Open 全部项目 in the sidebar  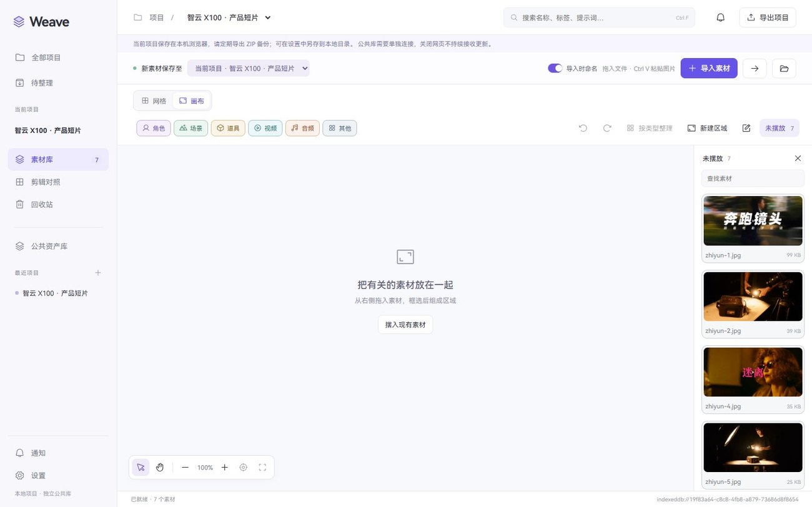(58, 57)
